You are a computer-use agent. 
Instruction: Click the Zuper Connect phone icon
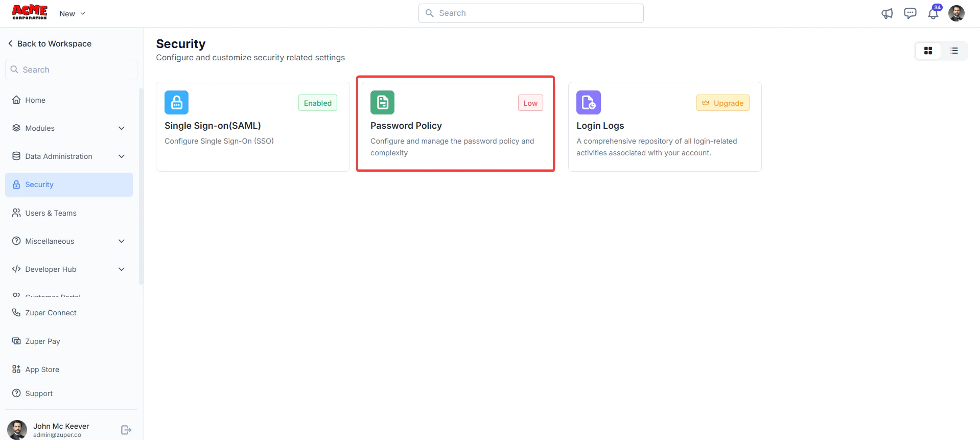[x=16, y=312]
